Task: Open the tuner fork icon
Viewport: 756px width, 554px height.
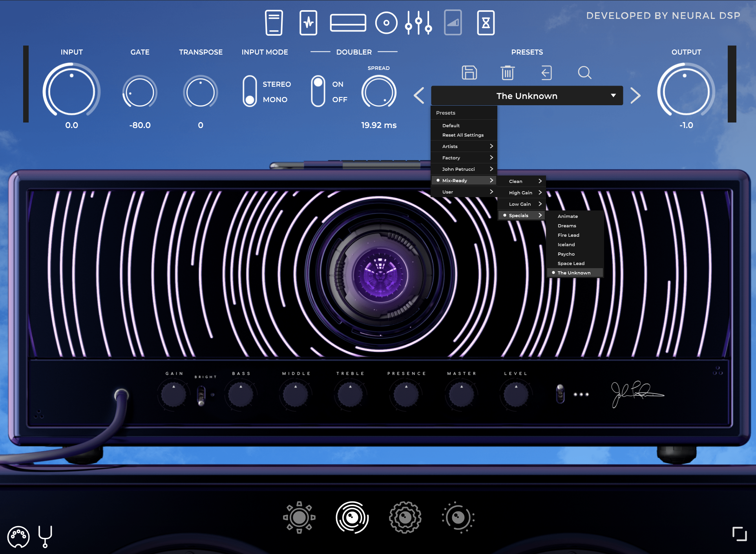Action: pyautogui.click(x=45, y=536)
